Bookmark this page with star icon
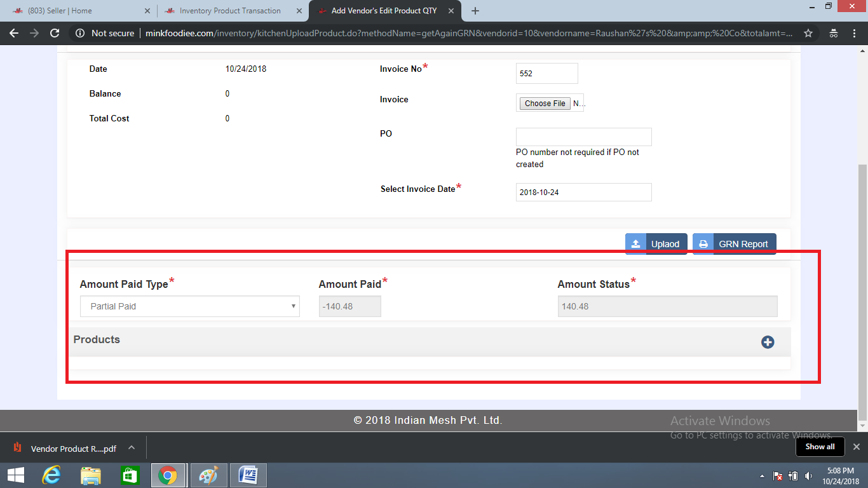This screenshot has height=488, width=868. 808,33
